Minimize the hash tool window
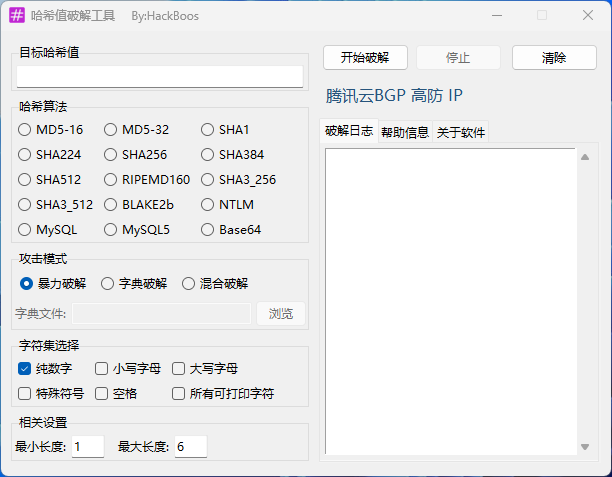This screenshot has height=477, width=612. point(497,16)
